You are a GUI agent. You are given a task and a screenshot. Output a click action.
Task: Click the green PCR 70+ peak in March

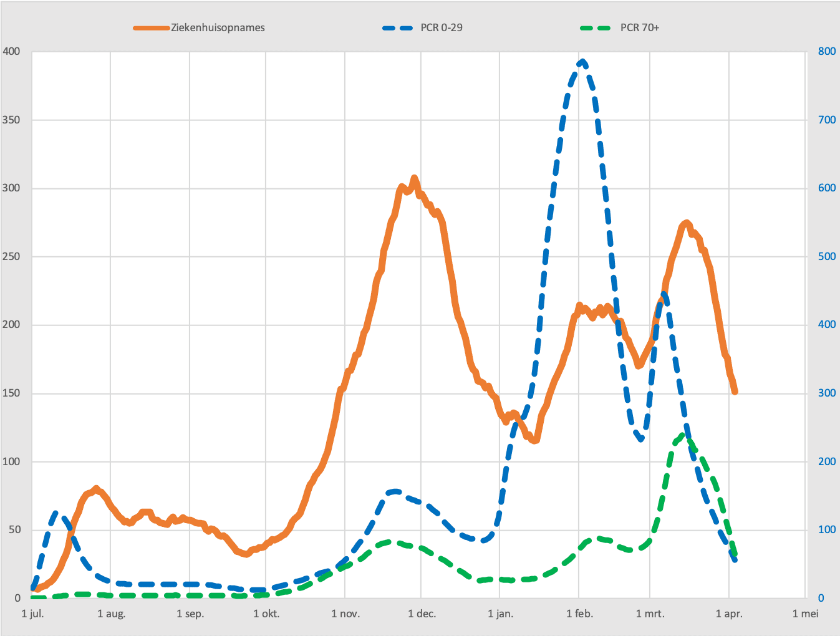[x=683, y=435]
